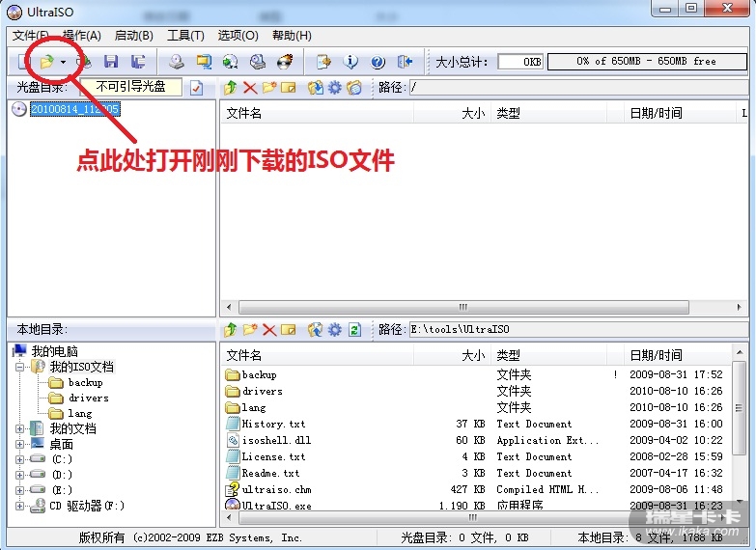Image resolution: width=756 pixels, height=550 pixels.
Task: Click the Mount to virtual drive icon
Action: point(258,61)
